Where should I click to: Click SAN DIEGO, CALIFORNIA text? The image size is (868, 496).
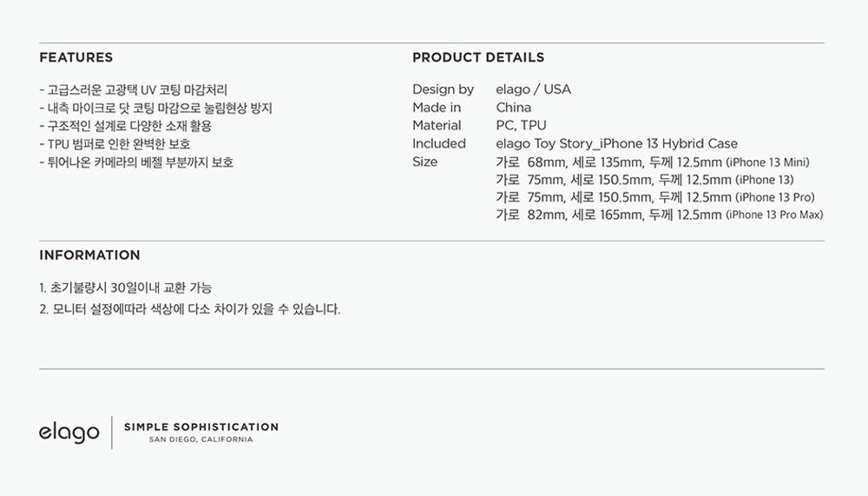point(201,440)
